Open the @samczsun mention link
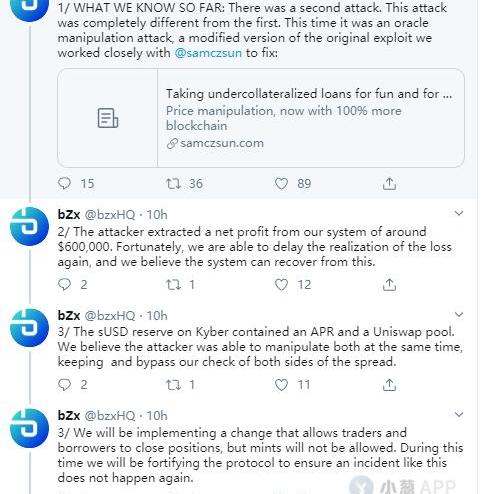The width and height of the screenshot is (482, 494). pyautogui.click(x=208, y=53)
